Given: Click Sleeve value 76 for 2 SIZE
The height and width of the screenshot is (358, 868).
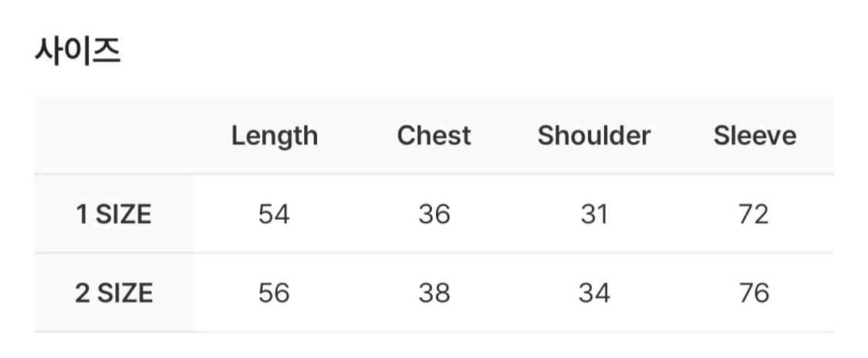Looking at the screenshot, I should tap(754, 293).
